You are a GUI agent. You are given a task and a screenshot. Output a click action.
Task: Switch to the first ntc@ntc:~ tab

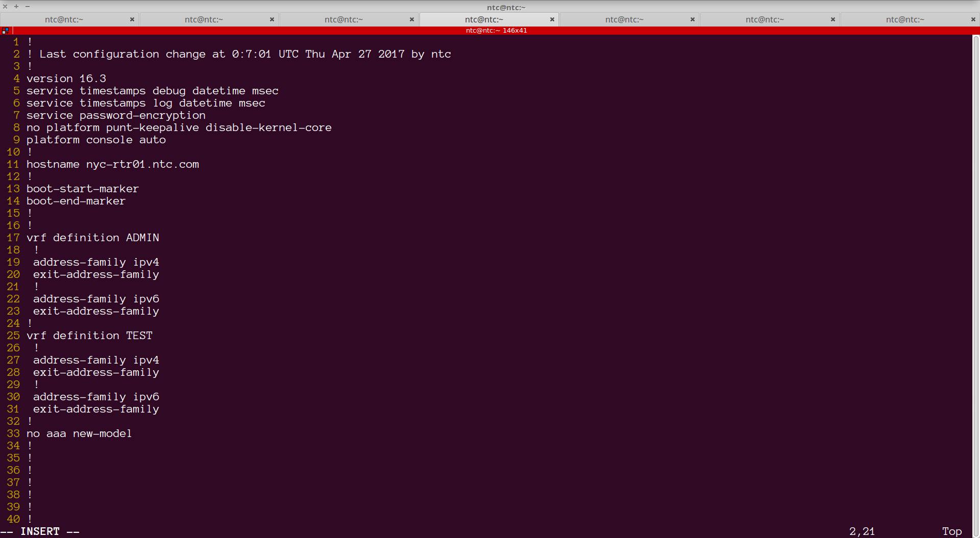coord(64,19)
